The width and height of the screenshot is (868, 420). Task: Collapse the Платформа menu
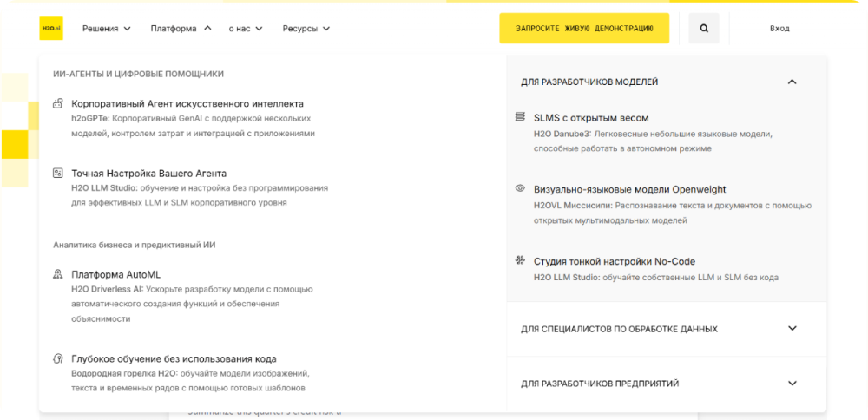(181, 29)
